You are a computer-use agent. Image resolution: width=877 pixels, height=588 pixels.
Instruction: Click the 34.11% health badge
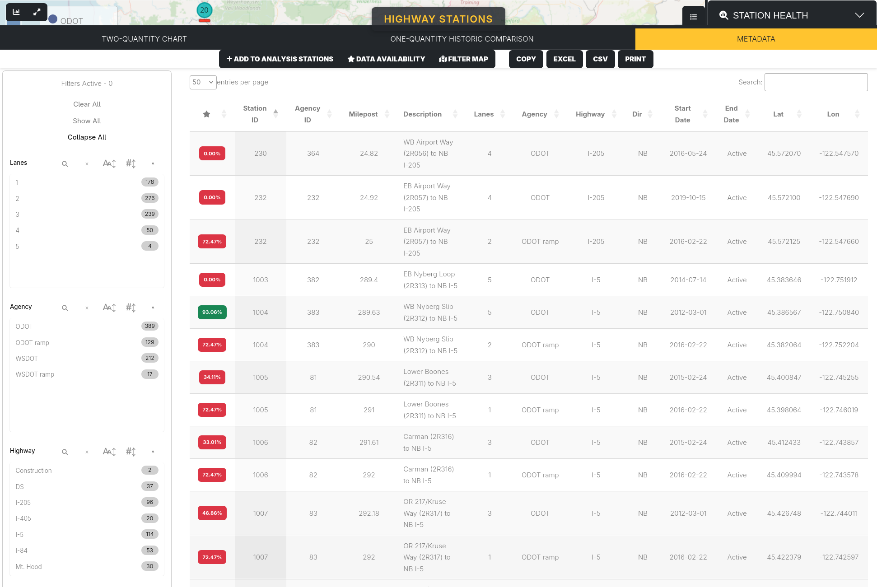pyautogui.click(x=212, y=378)
